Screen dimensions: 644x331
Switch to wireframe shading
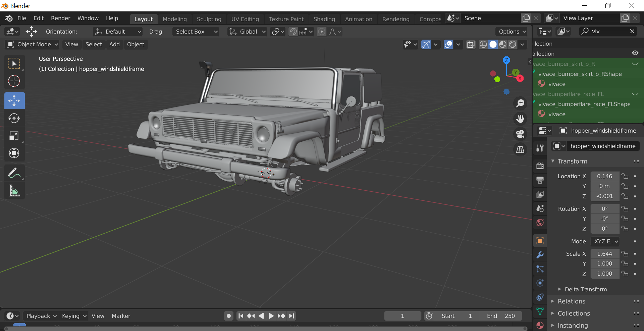(483, 44)
